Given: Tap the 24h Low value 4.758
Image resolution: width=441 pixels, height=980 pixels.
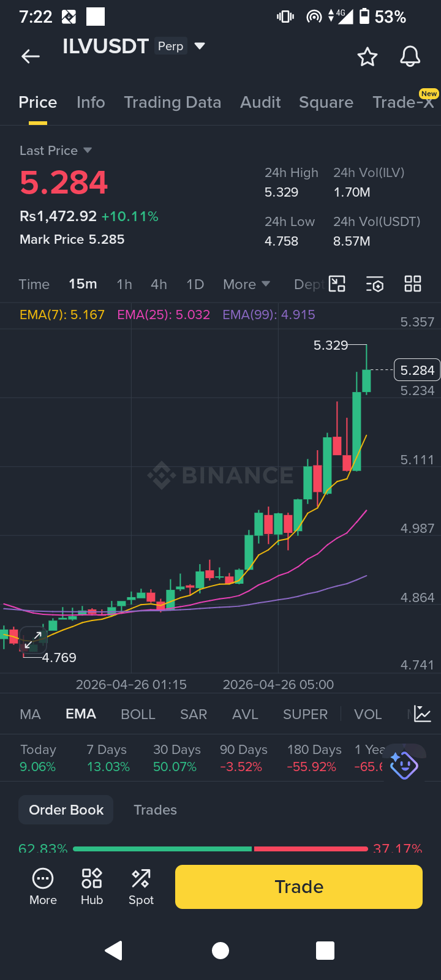Looking at the screenshot, I should (x=281, y=241).
